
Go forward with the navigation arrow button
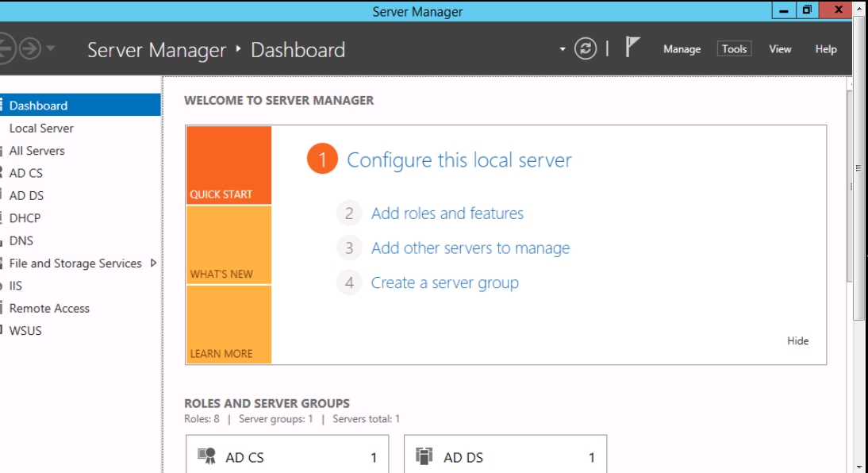tap(30, 48)
